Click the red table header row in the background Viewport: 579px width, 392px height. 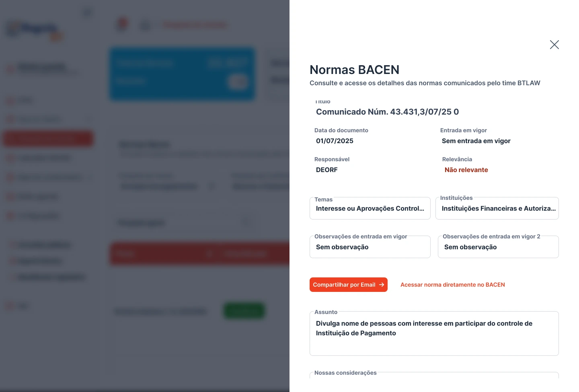[199, 254]
